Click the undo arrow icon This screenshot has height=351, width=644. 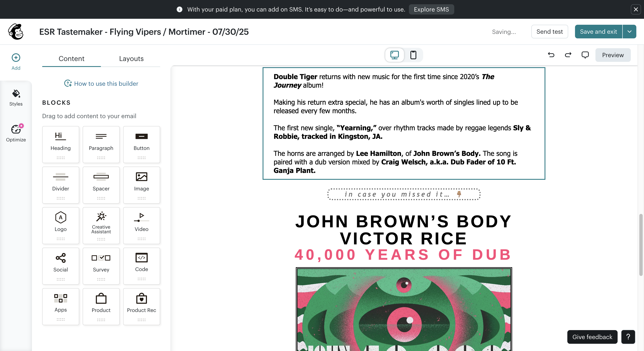[x=551, y=55]
